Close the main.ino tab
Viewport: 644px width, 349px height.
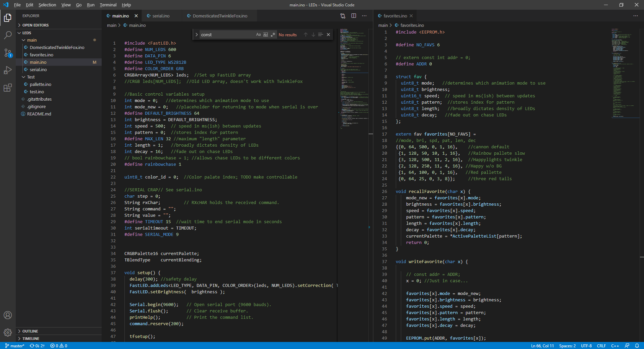(136, 16)
